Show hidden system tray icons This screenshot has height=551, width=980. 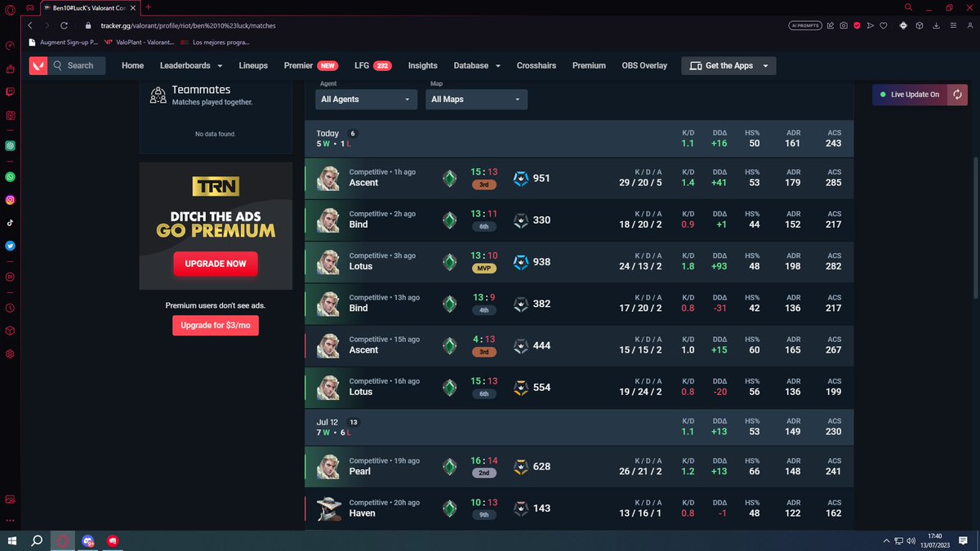coord(887,540)
